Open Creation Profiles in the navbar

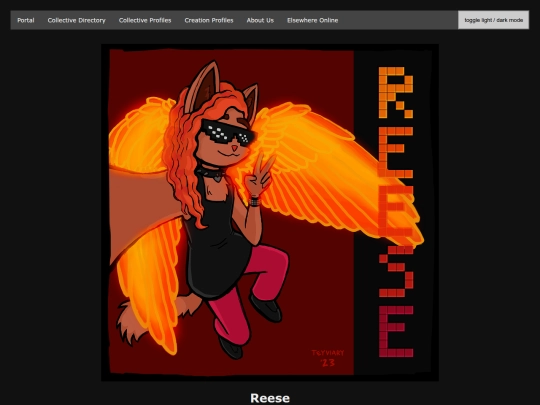(209, 20)
